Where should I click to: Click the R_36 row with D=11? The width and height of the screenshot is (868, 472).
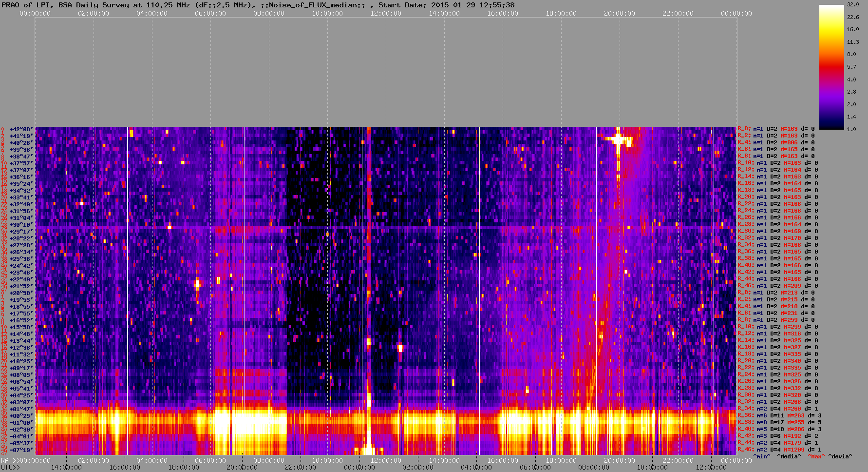click(780, 416)
